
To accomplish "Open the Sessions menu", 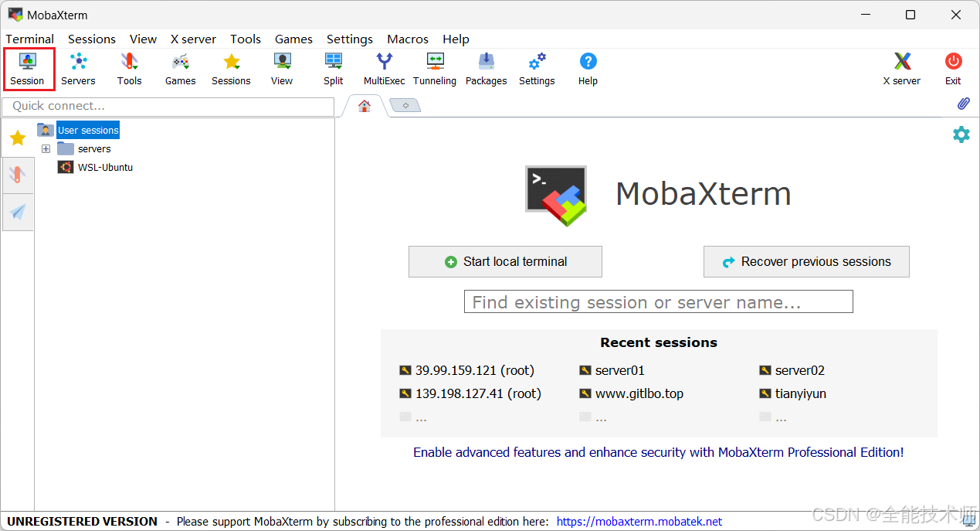I will tap(92, 39).
